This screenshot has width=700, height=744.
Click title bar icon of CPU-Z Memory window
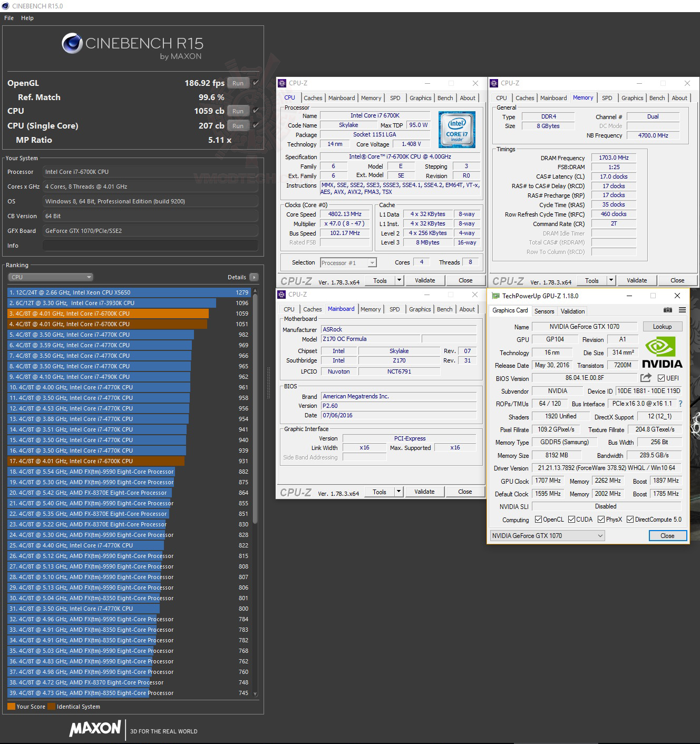tap(494, 83)
